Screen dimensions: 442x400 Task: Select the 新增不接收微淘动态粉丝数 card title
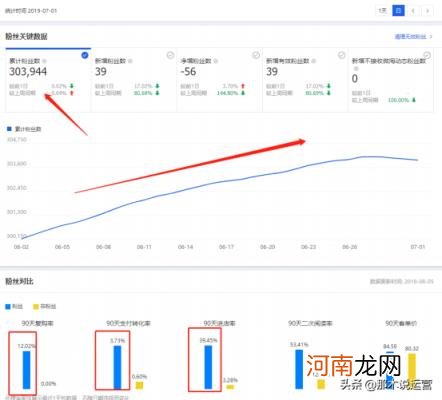click(x=389, y=61)
